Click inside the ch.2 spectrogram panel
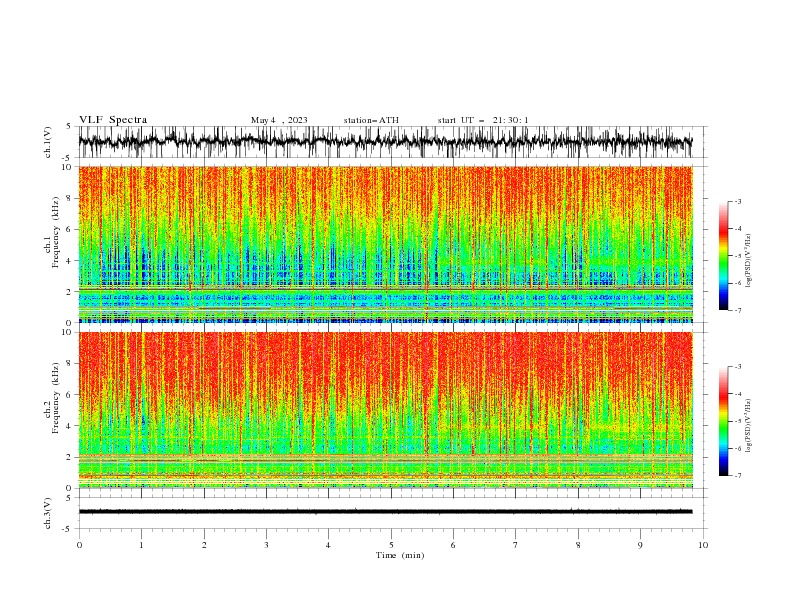 pyautogui.click(x=385, y=410)
